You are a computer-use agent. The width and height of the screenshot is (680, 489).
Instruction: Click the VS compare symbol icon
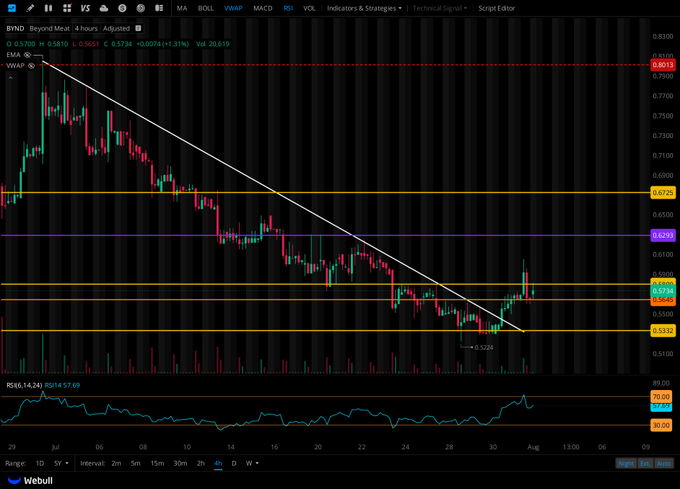tap(85, 8)
